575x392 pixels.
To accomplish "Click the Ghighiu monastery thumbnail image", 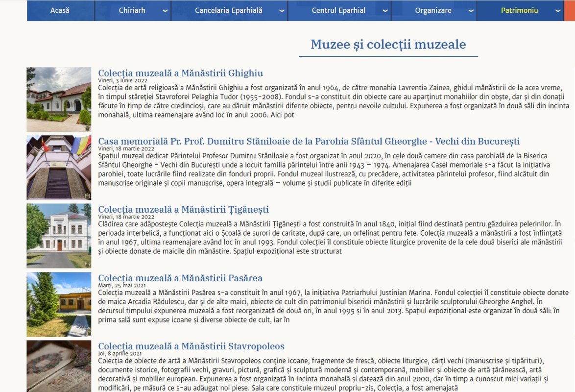I will click(59, 99).
